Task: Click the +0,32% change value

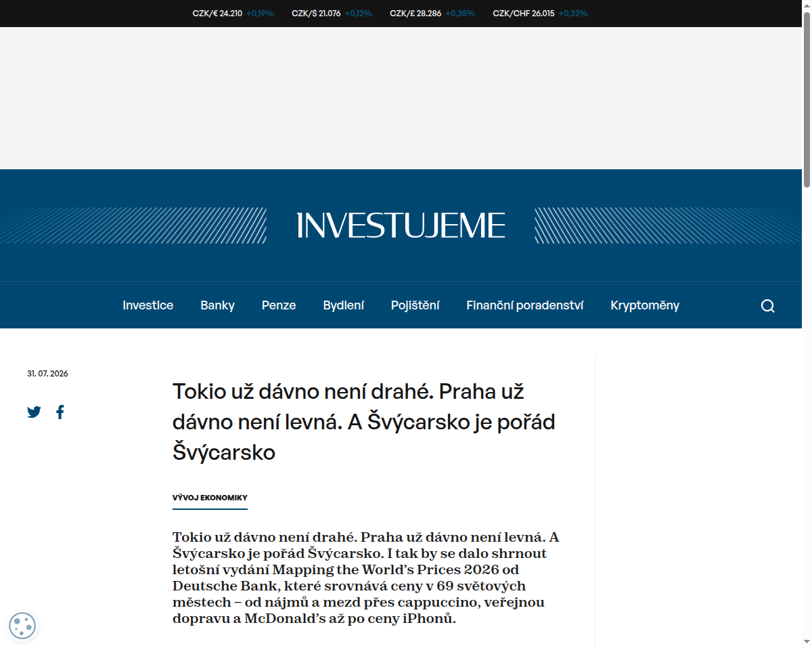Action: pyautogui.click(x=573, y=13)
